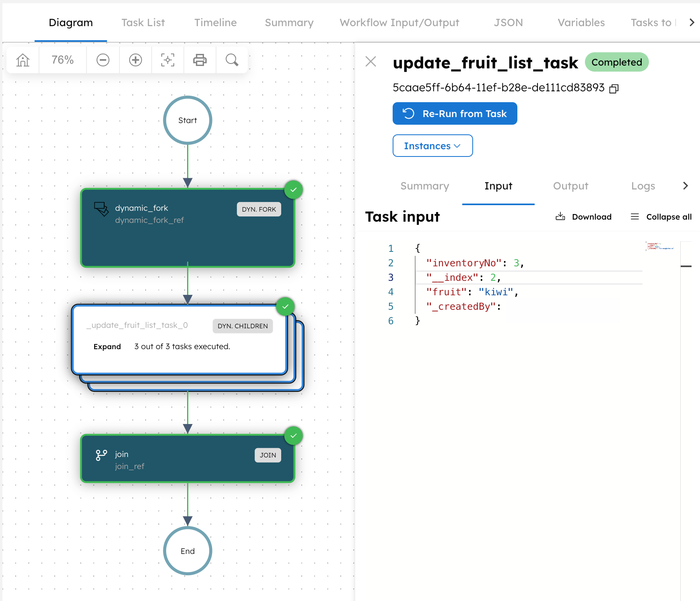Copy the task execution ID via copy icon
This screenshot has width=700, height=601.
point(614,88)
